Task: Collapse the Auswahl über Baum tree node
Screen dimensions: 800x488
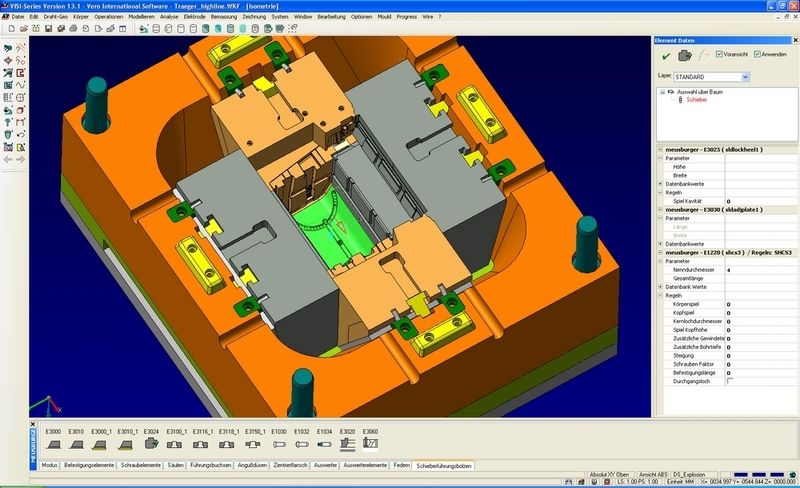Action: coord(662,92)
